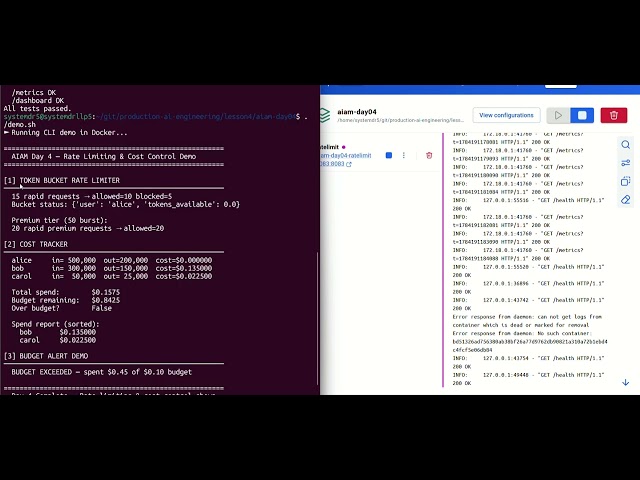Click '[2] COST TRACKER' heading in terminal
The image size is (640, 480).
(x=36, y=244)
